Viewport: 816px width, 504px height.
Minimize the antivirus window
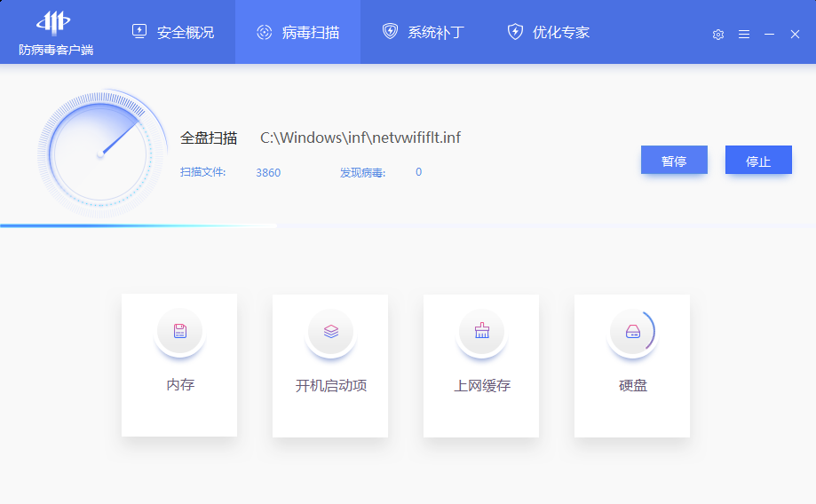coord(770,34)
